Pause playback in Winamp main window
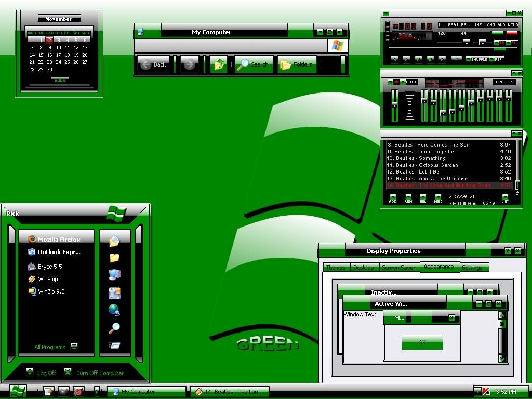Viewport: 532px width, 399px height. click(x=418, y=59)
